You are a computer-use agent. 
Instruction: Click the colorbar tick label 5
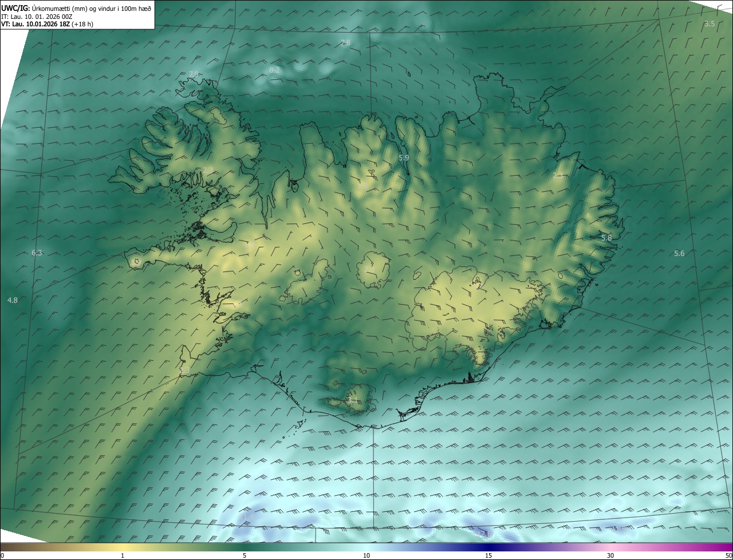(245, 555)
